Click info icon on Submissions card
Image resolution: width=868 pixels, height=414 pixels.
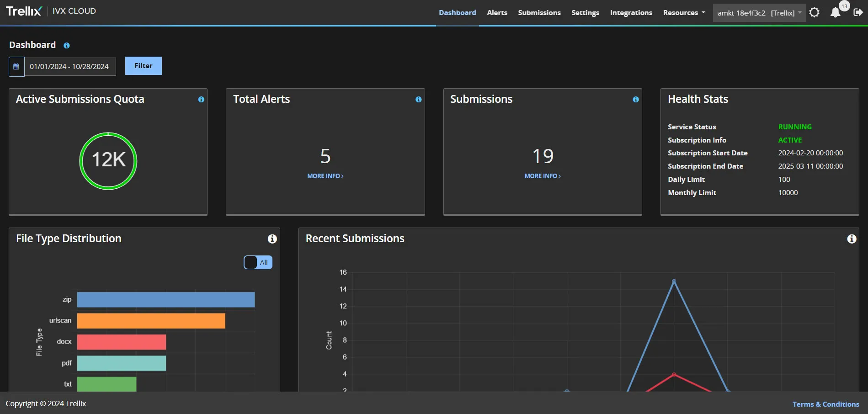(635, 100)
